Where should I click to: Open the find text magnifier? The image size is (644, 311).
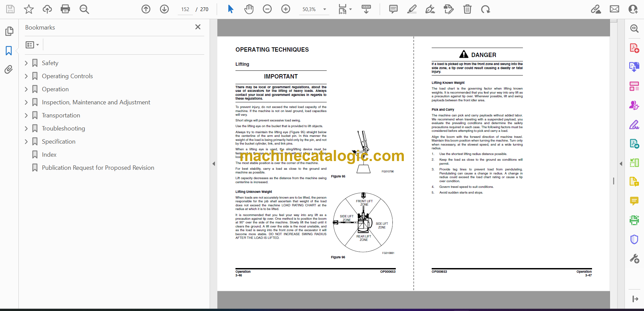(84, 9)
